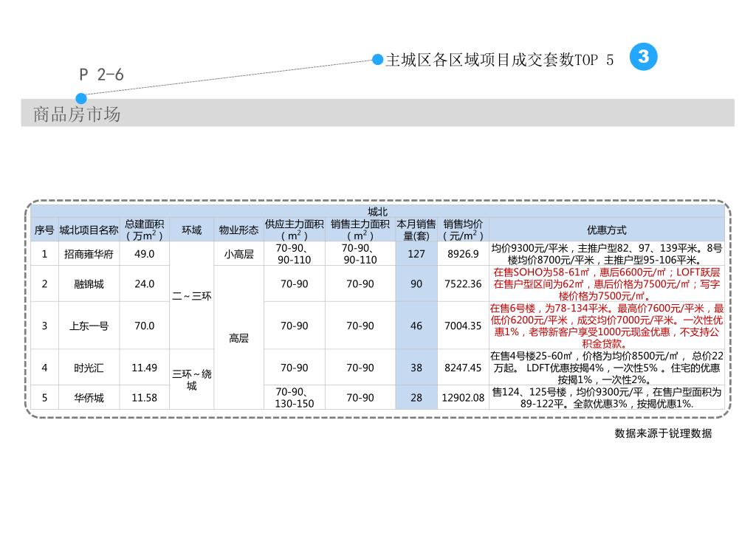Viewport: 756px width, 533px height.
Task: Click the project name 融锦城
Action: (x=89, y=284)
